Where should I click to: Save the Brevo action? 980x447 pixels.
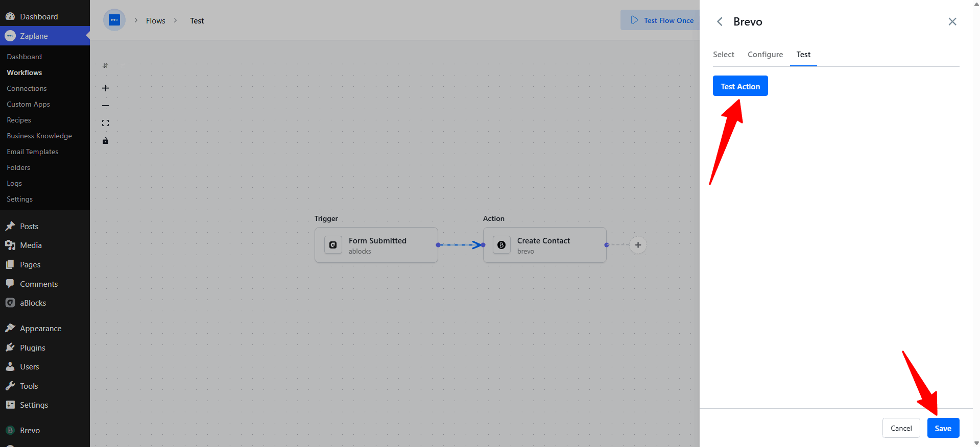point(943,428)
